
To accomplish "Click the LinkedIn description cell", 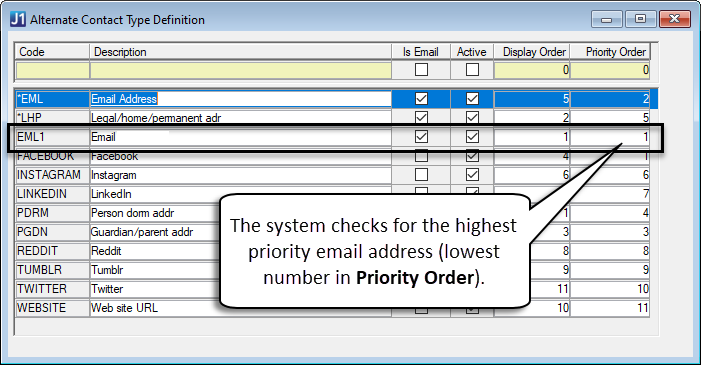I will [x=155, y=194].
